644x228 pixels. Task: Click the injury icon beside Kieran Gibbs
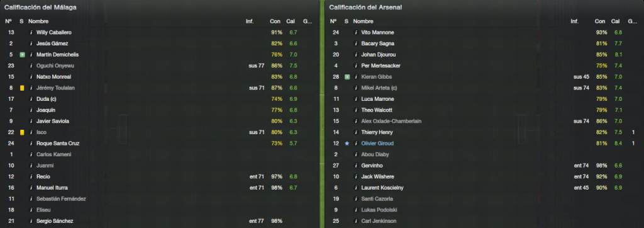[347, 77]
